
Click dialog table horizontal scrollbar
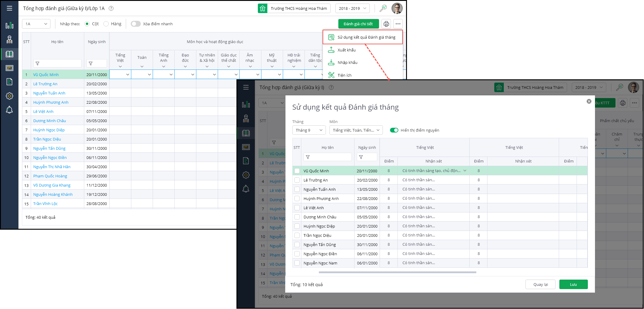click(397, 272)
